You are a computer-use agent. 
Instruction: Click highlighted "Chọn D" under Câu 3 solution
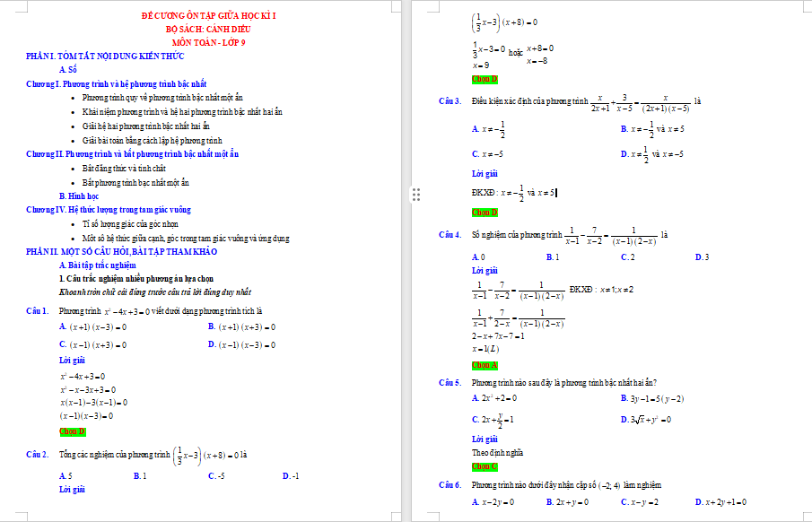tap(485, 213)
